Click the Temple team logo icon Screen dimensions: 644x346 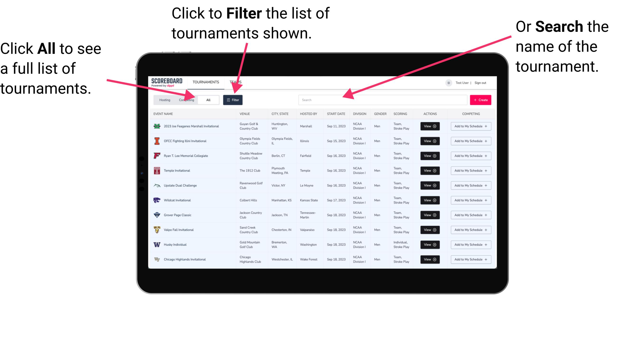[156, 171]
